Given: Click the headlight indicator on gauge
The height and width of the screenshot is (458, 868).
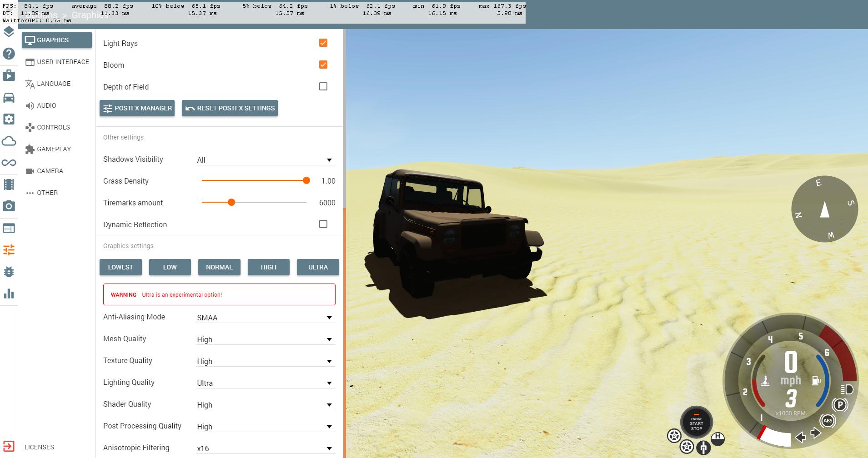Looking at the screenshot, I should click(x=847, y=389).
